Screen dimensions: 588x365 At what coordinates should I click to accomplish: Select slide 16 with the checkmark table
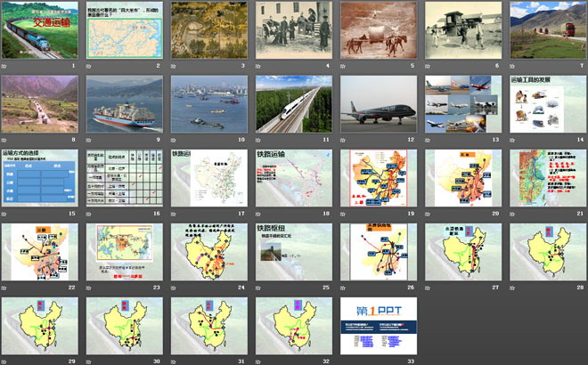pos(125,178)
